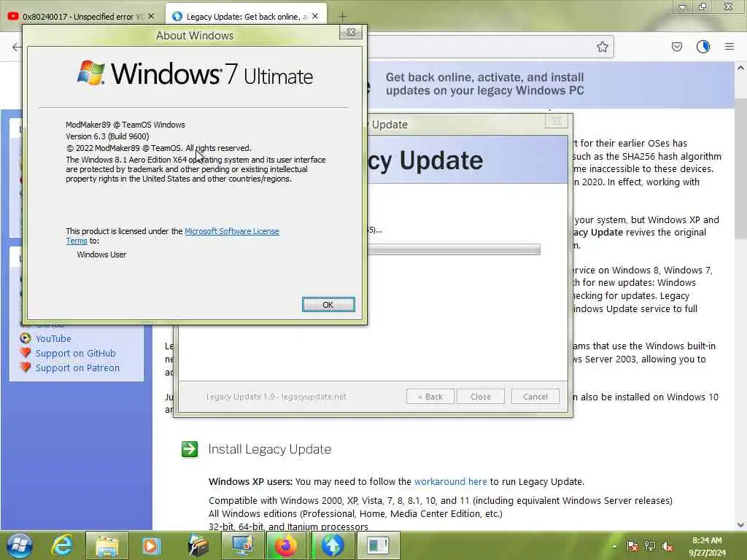Open the Firefox hamburger menu

point(729,47)
